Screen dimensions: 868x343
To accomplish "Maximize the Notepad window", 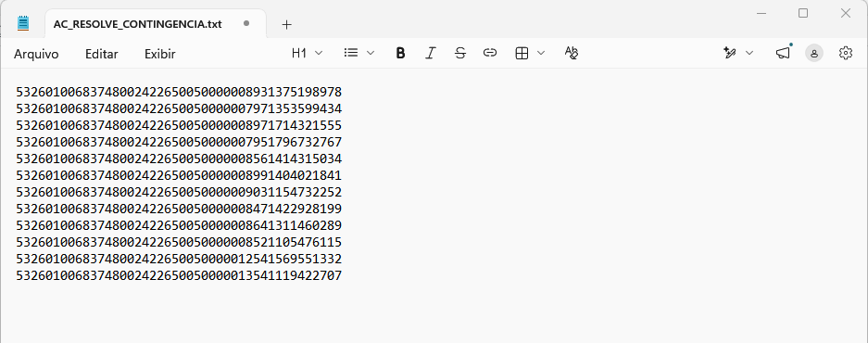I will [x=803, y=13].
